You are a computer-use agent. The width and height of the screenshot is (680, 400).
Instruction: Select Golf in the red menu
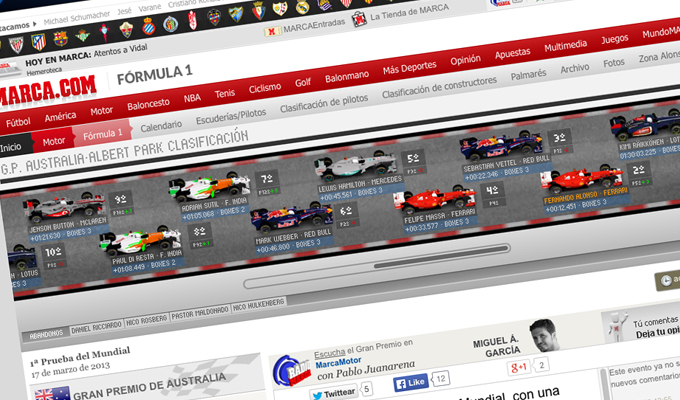point(303,82)
